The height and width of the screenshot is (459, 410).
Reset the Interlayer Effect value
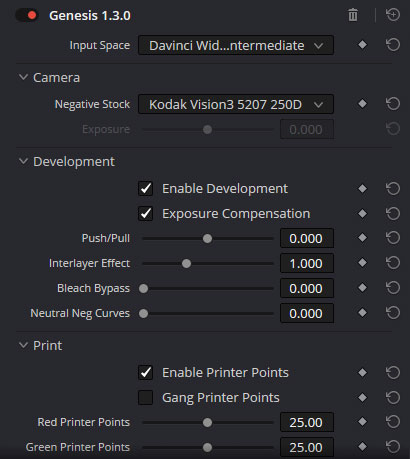(393, 263)
